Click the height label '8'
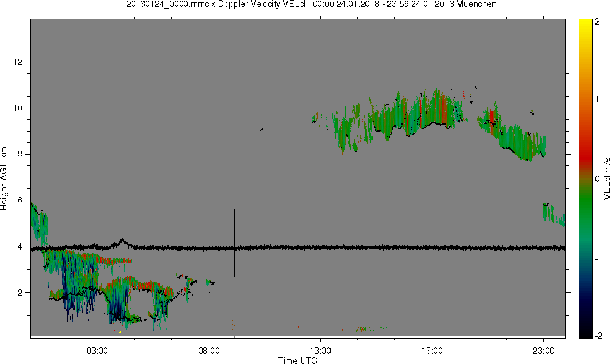This screenshot has height=364, width=610. [20, 154]
